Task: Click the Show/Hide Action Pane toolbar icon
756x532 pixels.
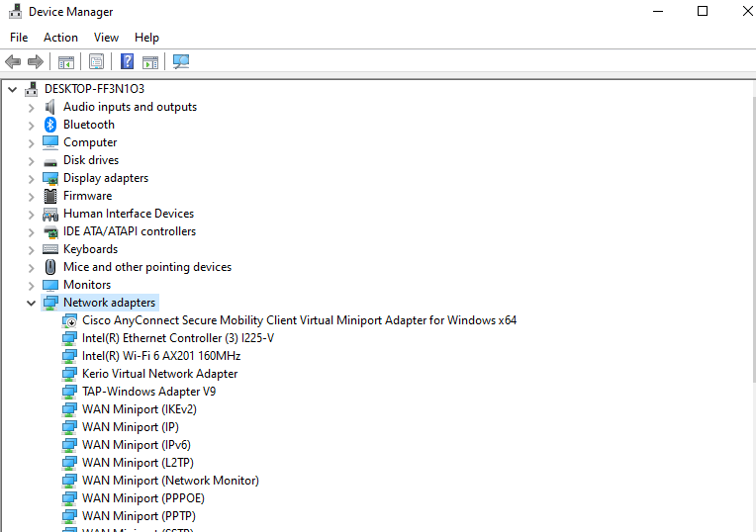Action: [150, 61]
